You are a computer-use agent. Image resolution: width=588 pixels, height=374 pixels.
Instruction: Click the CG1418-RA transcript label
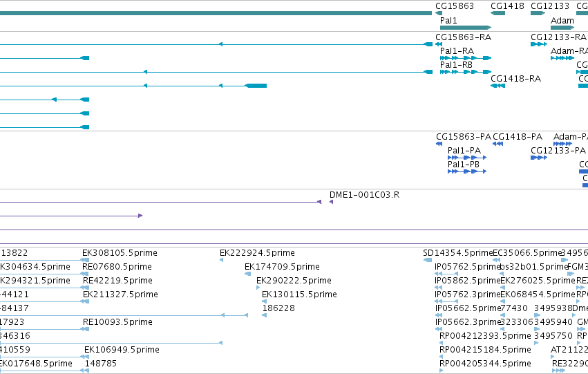pos(515,79)
